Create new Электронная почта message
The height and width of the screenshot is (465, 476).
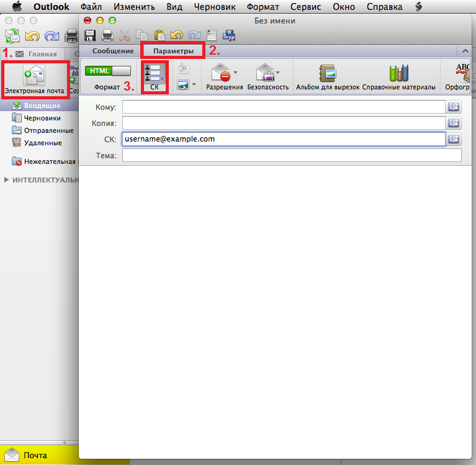pos(35,79)
